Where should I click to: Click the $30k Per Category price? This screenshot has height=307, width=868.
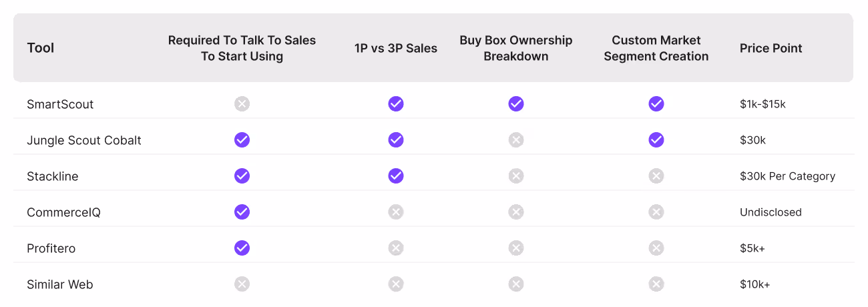point(788,176)
